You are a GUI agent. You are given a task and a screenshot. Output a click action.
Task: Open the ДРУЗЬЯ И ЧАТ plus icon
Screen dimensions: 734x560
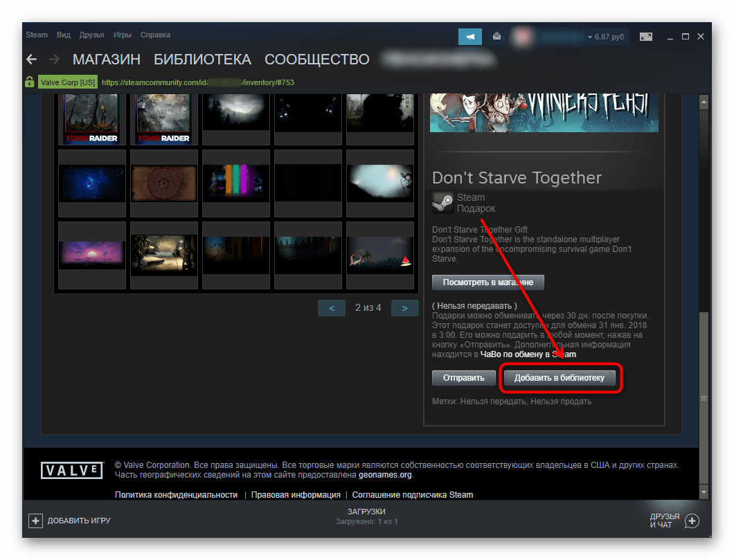(692, 521)
